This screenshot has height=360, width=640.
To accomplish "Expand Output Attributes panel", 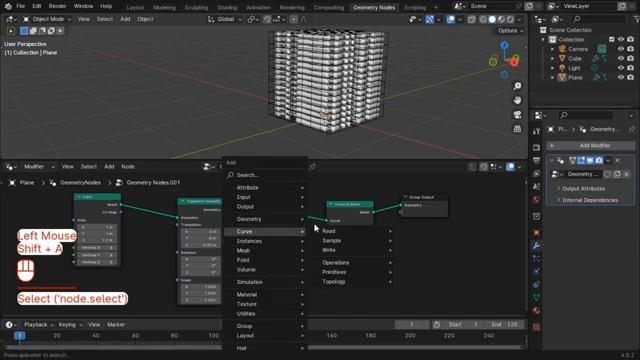I will coord(583,189).
